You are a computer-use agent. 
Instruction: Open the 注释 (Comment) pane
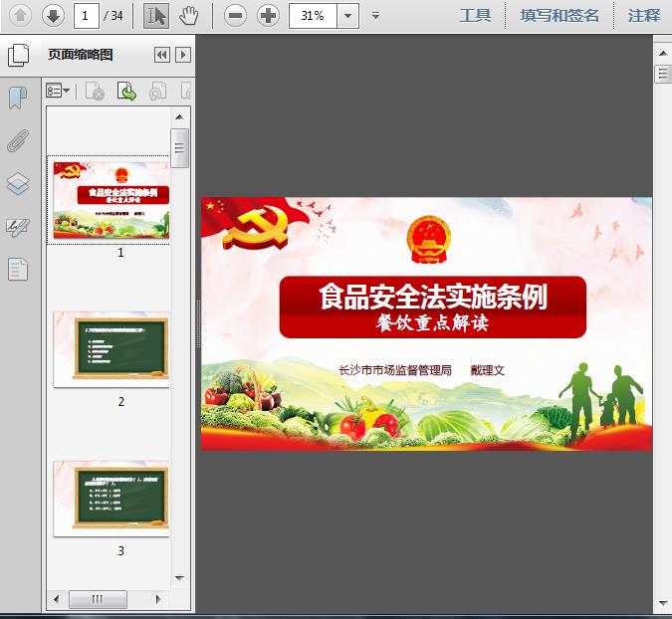click(x=644, y=16)
